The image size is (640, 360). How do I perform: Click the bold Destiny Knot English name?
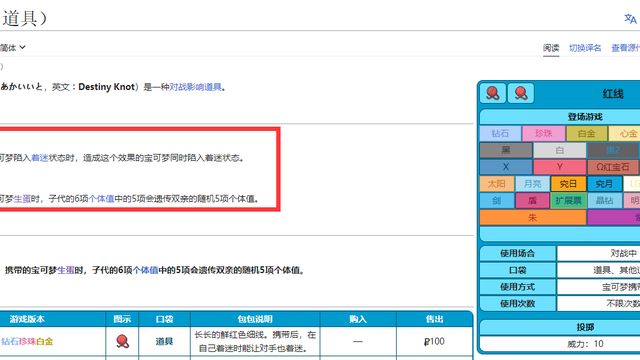(107, 87)
